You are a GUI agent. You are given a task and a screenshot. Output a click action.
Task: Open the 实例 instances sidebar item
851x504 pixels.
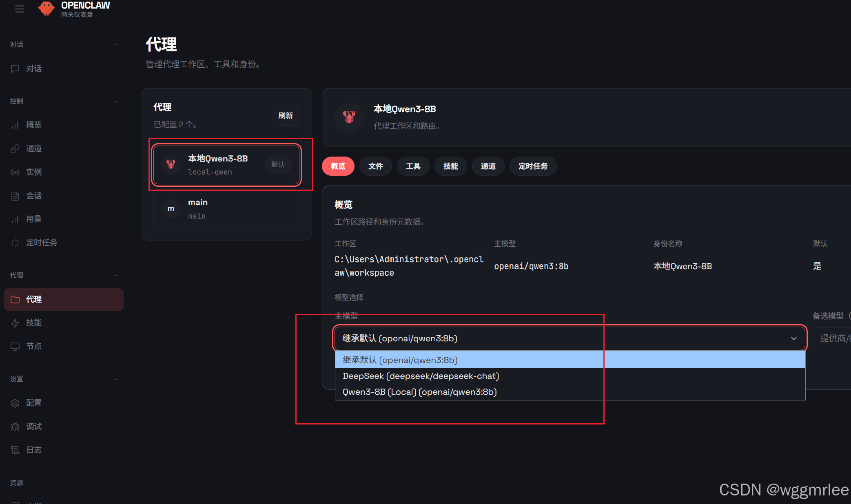(34, 172)
